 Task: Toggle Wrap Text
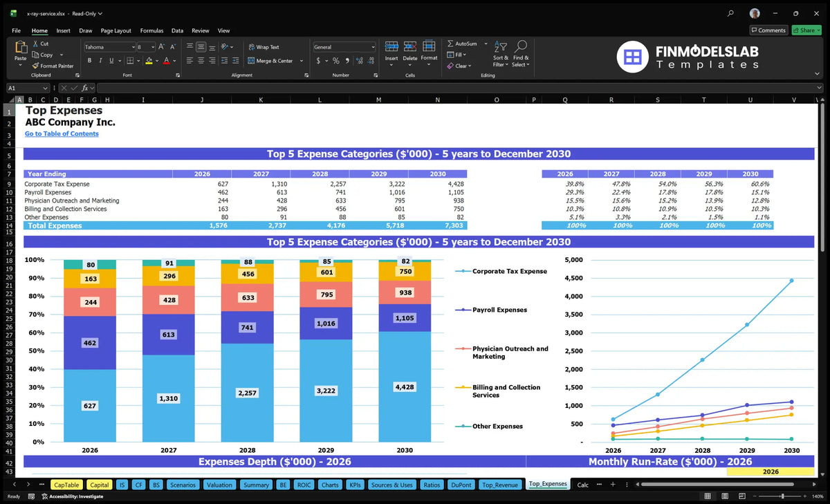tap(264, 47)
